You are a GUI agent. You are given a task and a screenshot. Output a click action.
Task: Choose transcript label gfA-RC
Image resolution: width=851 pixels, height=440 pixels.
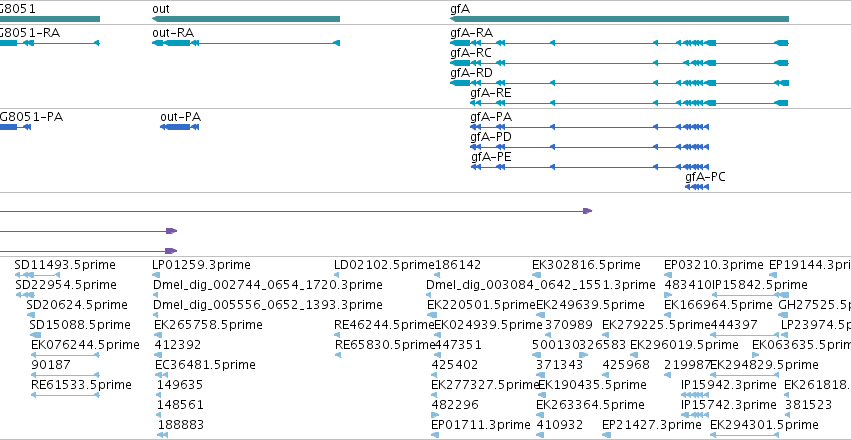pyautogui.click(x=471, y=53)
